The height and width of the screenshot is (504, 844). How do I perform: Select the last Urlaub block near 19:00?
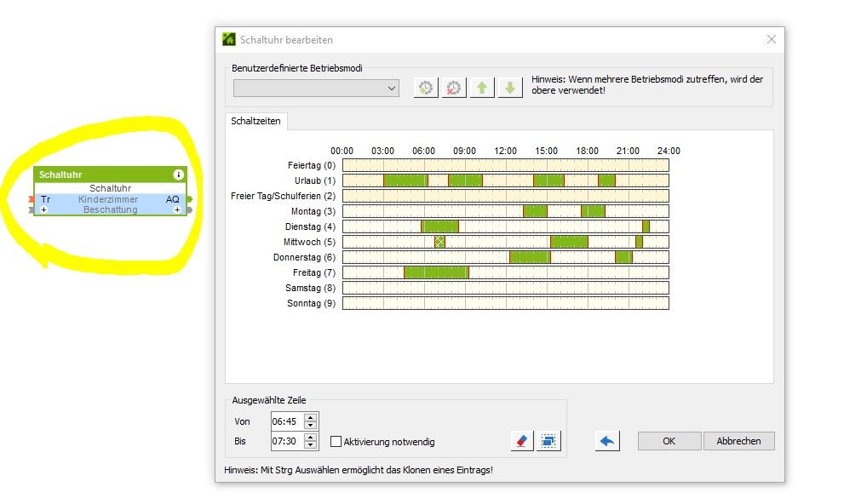coord(606,180)
